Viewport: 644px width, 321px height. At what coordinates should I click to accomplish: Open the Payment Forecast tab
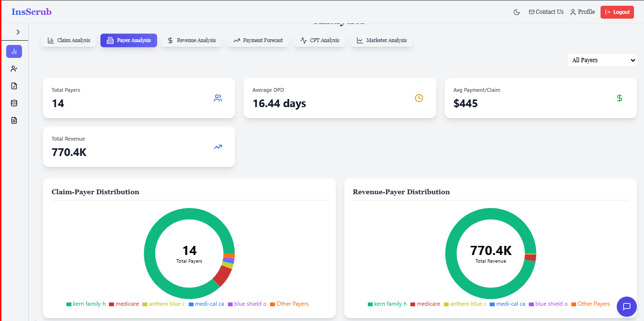[x=258, y=40]
